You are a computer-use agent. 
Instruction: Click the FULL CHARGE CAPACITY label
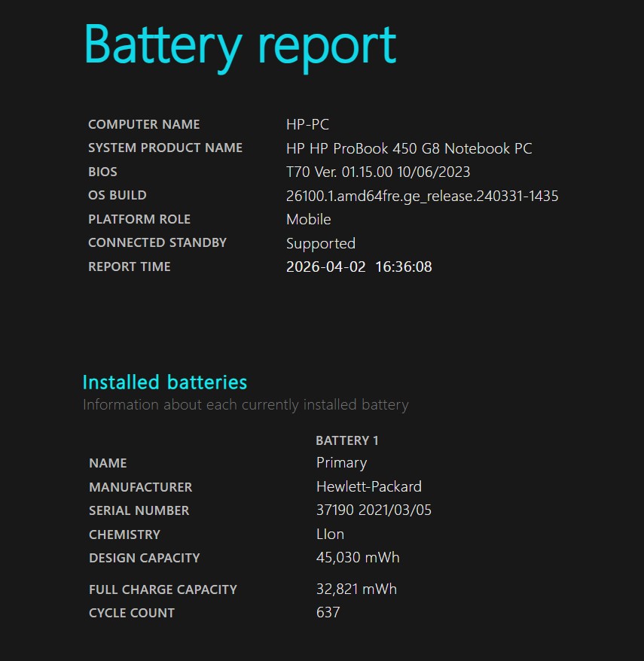[x=163, y=589]
